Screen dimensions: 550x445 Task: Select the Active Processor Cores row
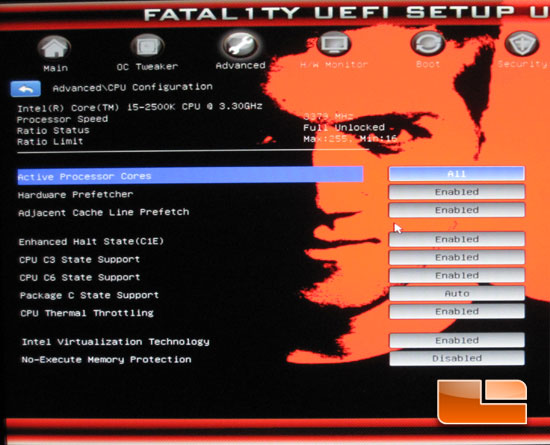190,176
